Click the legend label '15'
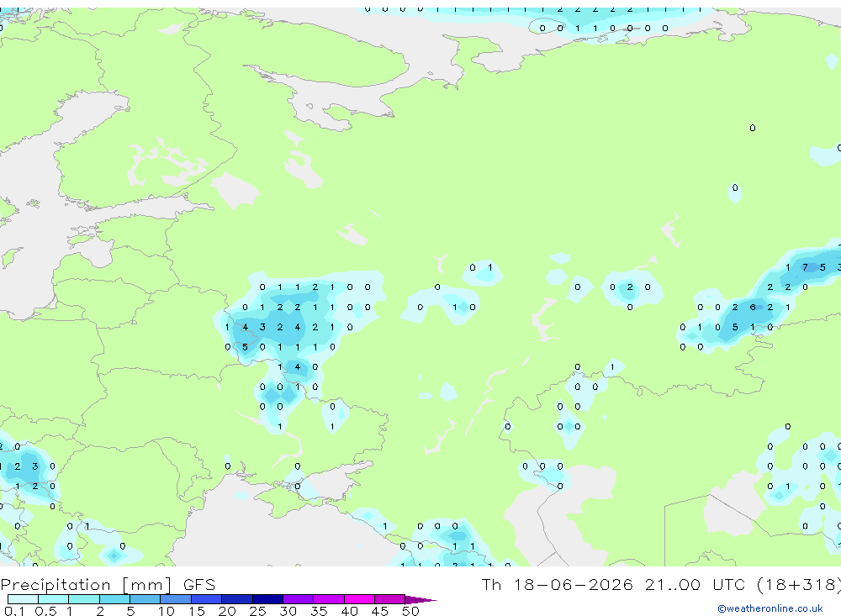 [x=196, y=611]
